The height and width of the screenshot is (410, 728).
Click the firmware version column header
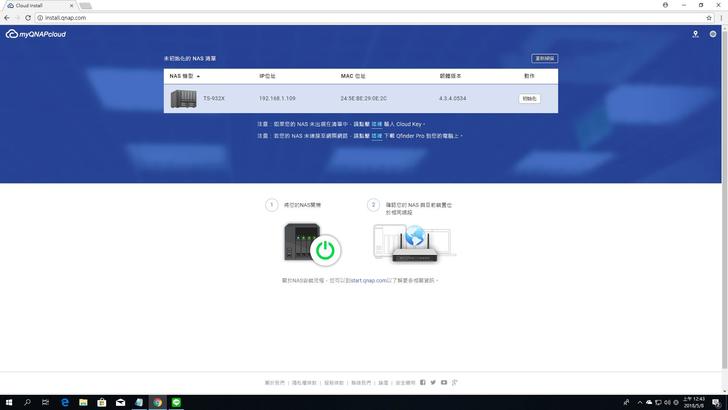(x=450, y=76)
